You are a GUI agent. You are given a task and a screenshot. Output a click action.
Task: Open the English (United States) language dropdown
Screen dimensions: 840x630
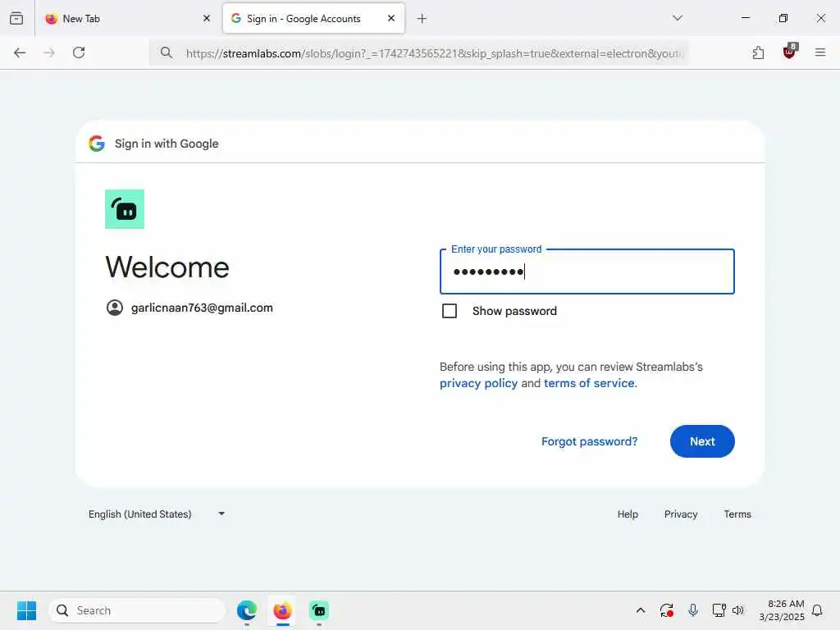tap(157, 514)
